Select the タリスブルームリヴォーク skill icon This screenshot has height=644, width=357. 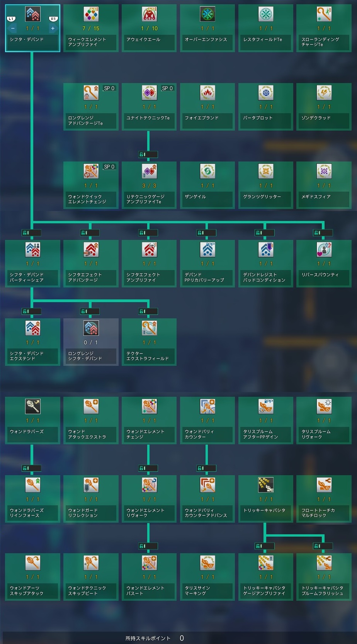[324, 406]
